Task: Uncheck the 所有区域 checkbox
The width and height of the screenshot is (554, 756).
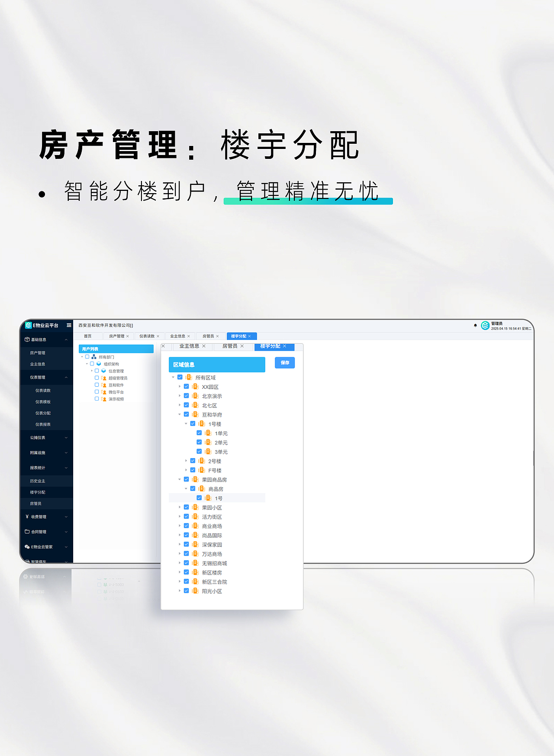Action: pos(180,377)
